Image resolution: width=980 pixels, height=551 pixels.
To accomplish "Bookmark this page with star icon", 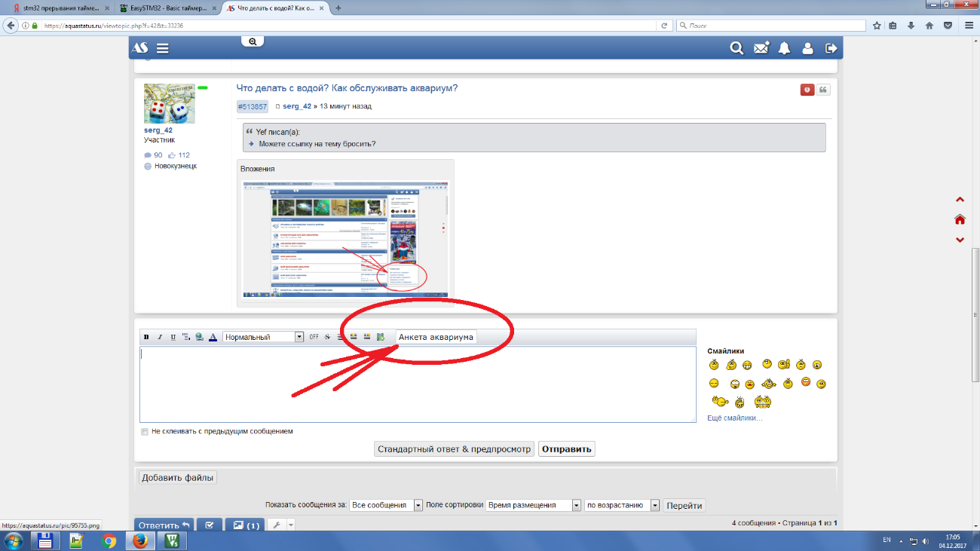I will 877,25.
